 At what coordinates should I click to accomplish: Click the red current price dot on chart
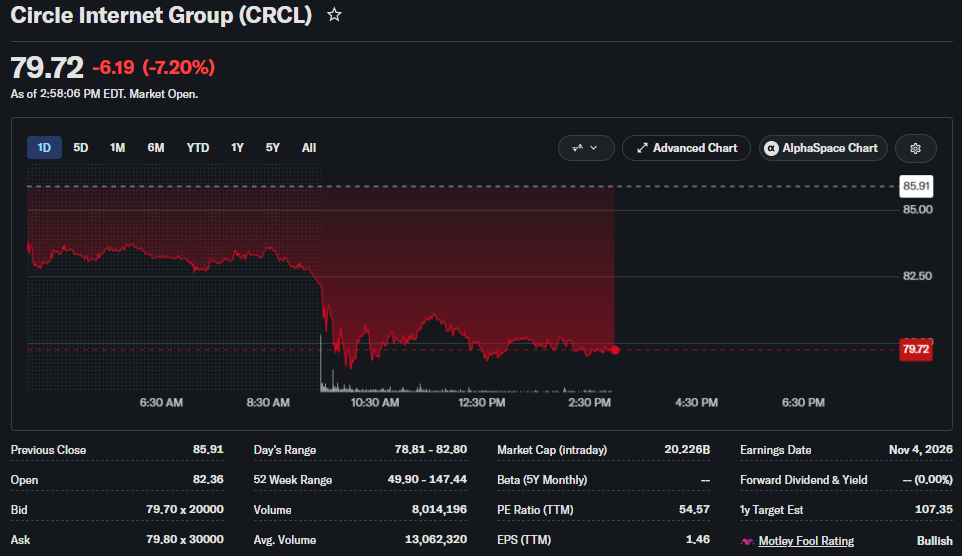point(615,350)
